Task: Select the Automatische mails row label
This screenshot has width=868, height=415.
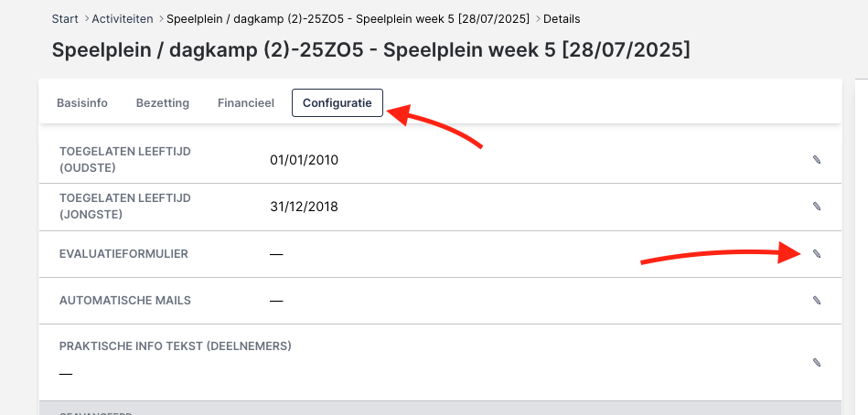Action: [x=125, y=300]
